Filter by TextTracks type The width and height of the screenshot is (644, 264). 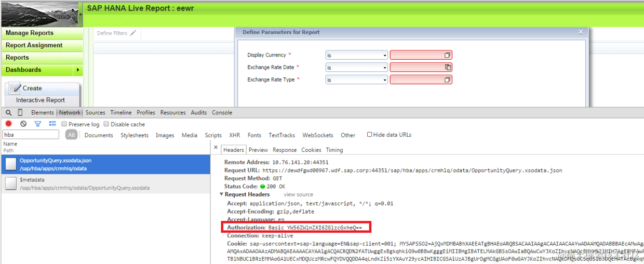[x=281, y=135]
